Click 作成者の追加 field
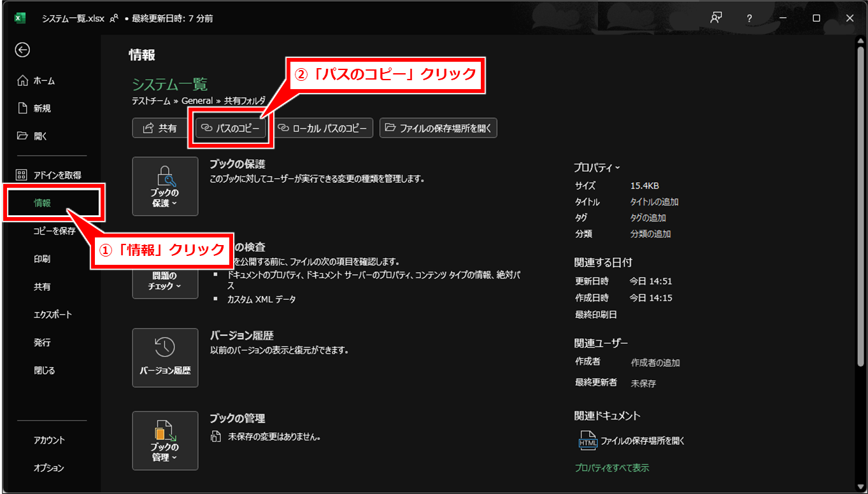 [655, 363]
